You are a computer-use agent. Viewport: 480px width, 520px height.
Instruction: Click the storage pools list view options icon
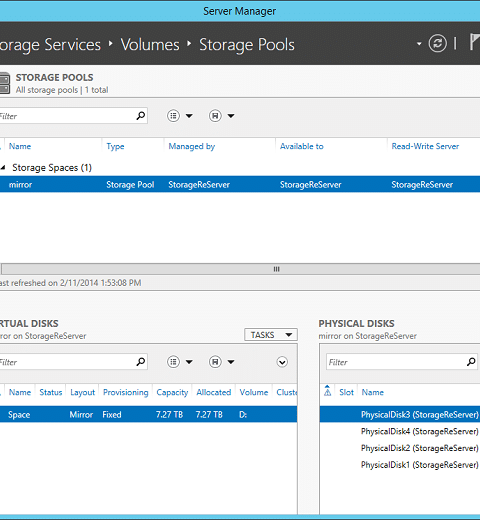tap(173, 116)
